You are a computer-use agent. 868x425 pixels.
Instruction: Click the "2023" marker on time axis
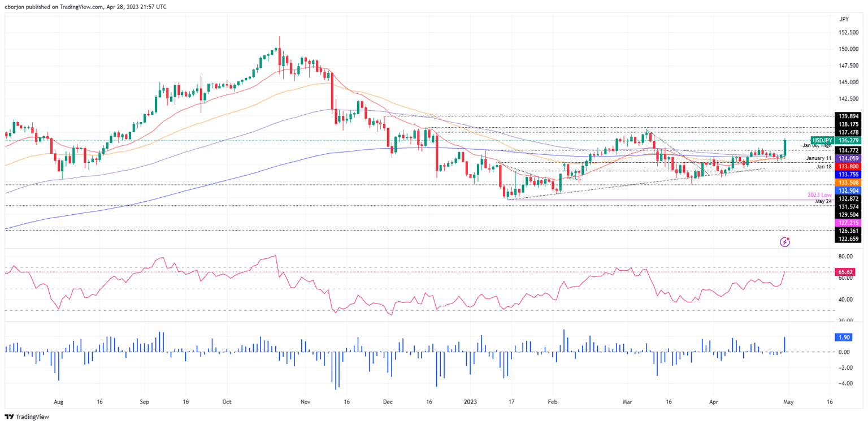click(470, 402)
